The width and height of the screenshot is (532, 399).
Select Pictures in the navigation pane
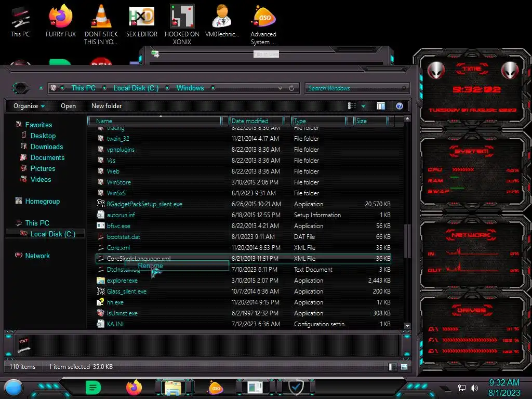coord(43,169)
